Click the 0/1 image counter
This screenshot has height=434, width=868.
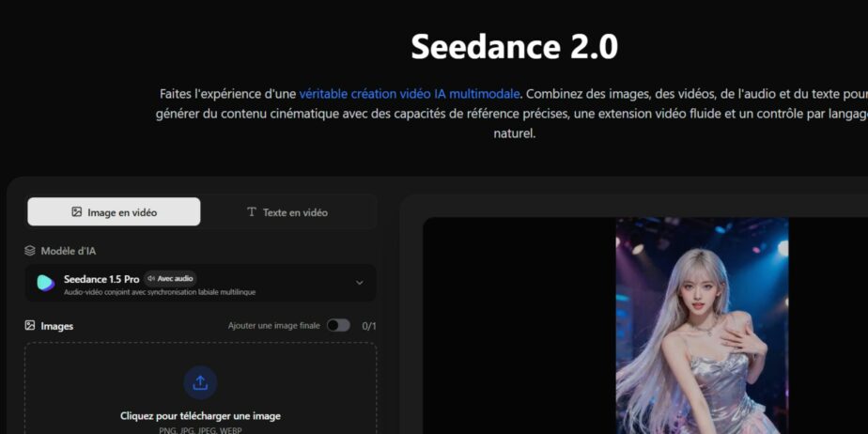point(369,326)
